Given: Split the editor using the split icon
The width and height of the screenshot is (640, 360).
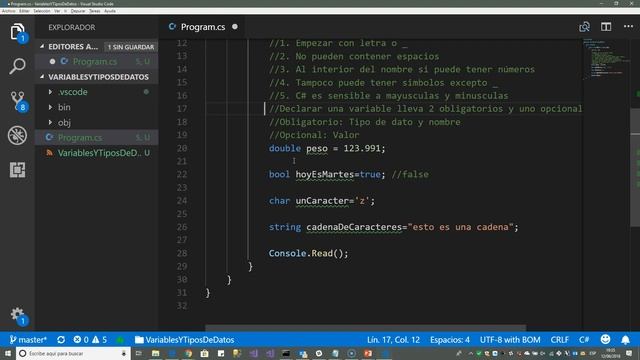Looking at the screenshot, I should tap(606, 27).
